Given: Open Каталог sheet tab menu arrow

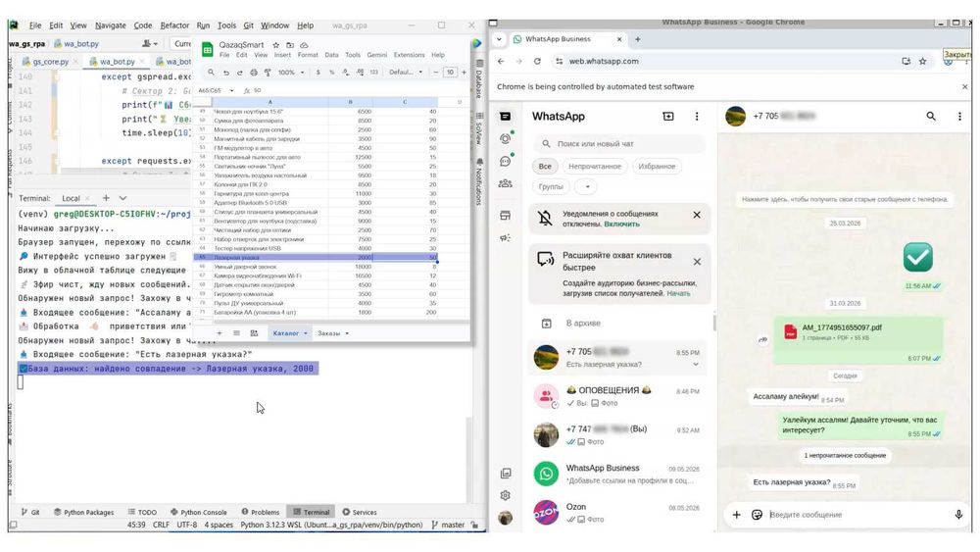Looking at the screenshot, I should (306, 333).
